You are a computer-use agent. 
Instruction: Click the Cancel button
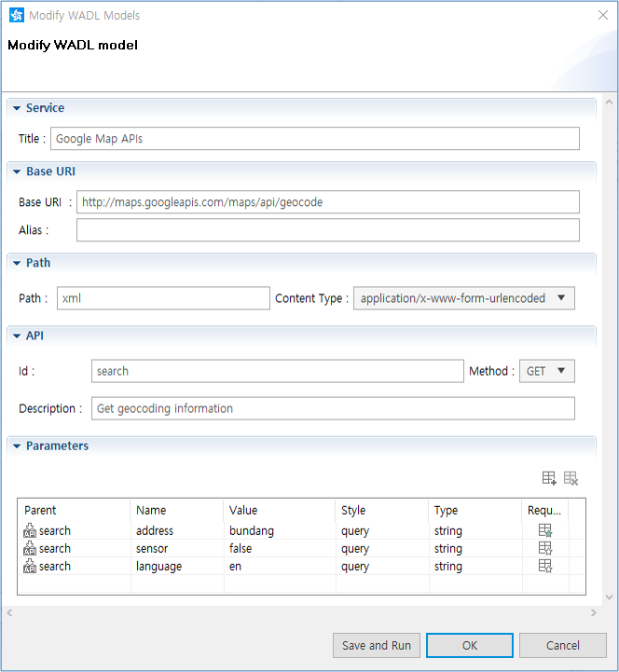click(562, 645)
